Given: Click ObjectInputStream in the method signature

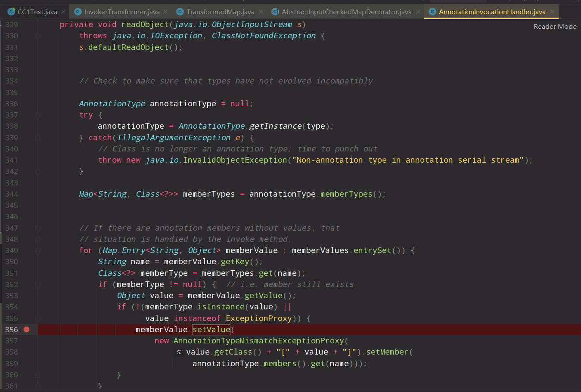Looking at the screenshot, I should (x=252, y=25).
